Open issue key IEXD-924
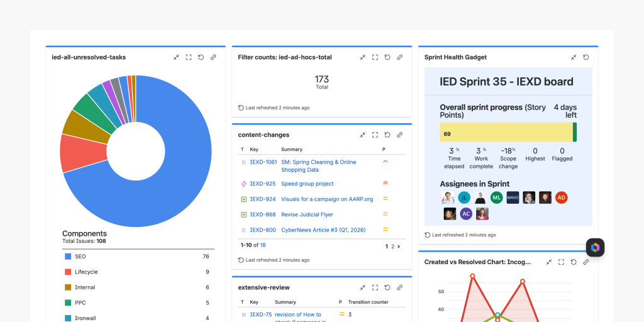The width and height of the screenshot is (644, 322). point(263,199)
